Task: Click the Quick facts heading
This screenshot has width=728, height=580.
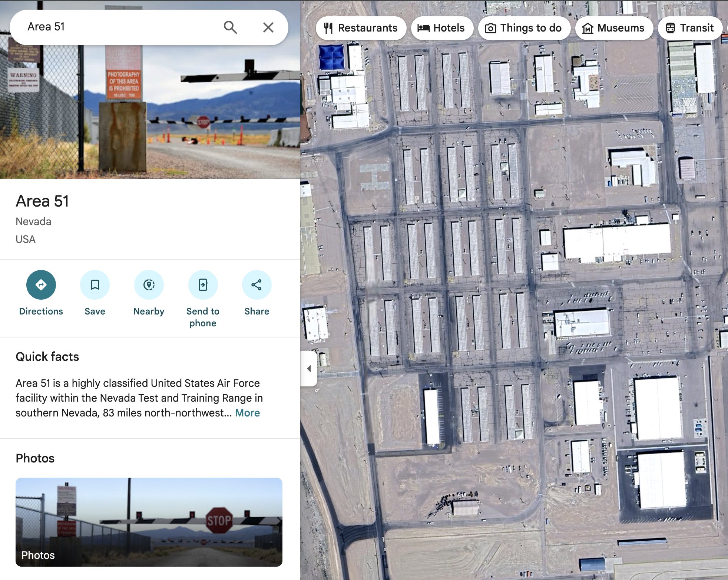Action: 47,356
